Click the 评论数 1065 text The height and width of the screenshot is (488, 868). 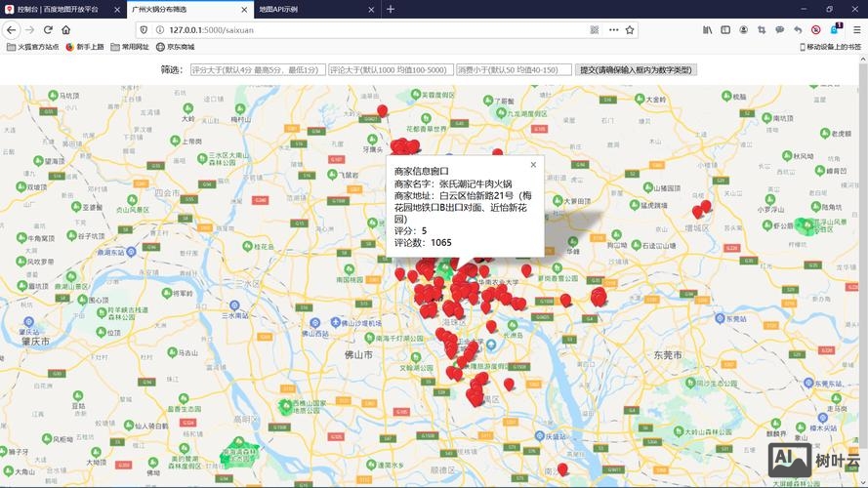coord(423,242)
